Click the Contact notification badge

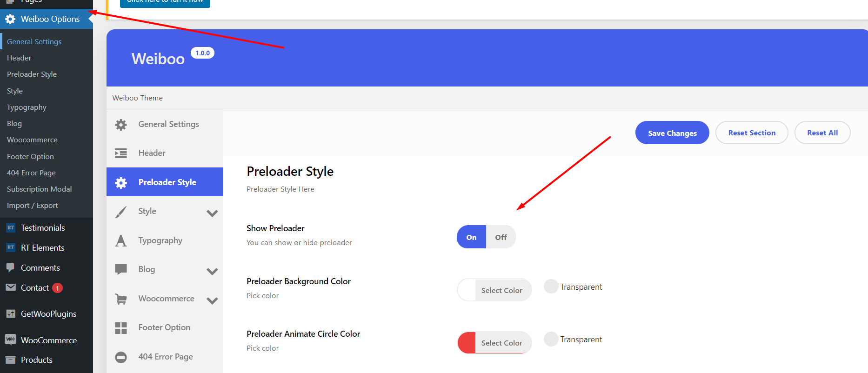tap(57, 288)
